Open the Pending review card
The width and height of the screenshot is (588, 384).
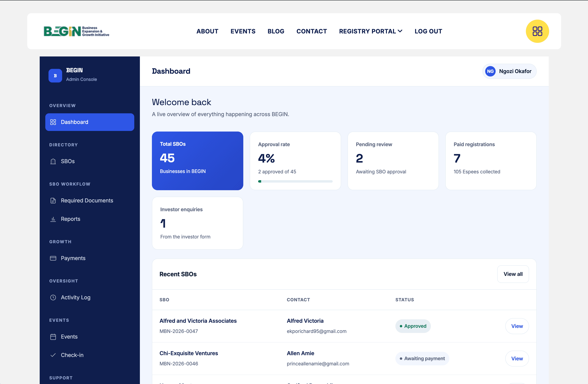coord(393,161)
